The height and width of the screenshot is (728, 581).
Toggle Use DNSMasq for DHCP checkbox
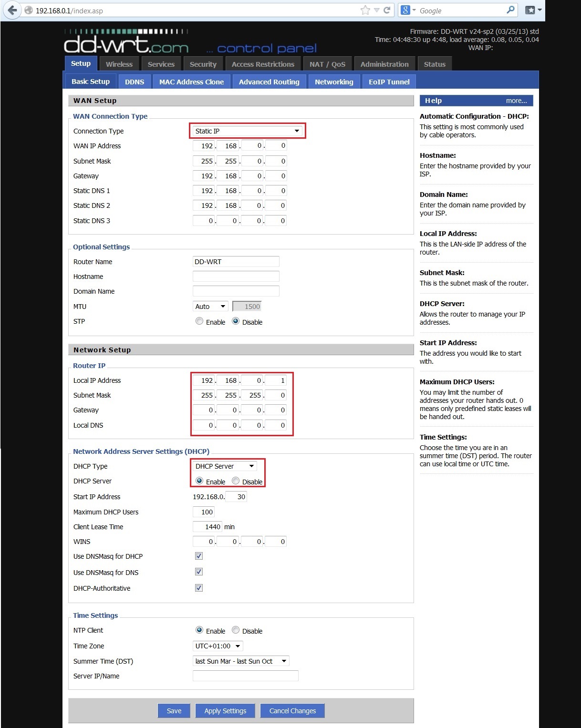(x=199, y=556)
